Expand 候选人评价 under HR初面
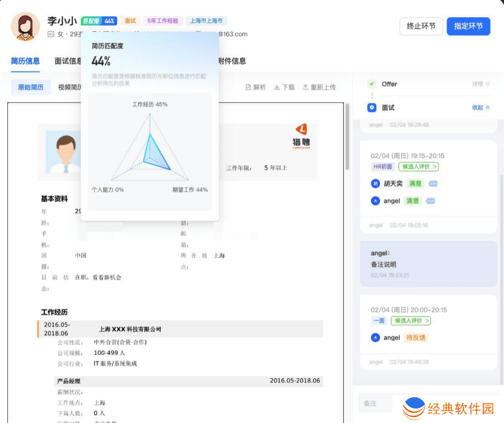This screenshot has width=504, height=423. point(418,166)
